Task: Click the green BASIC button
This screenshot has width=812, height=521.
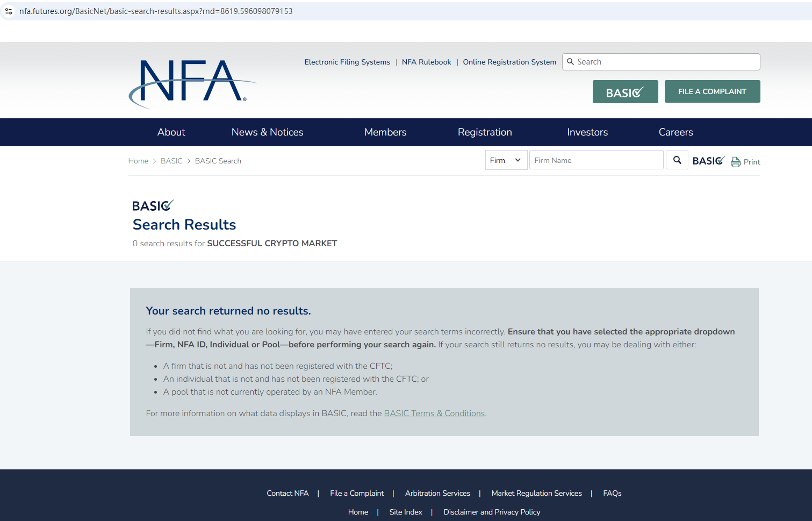Action: tap(625, 92)
